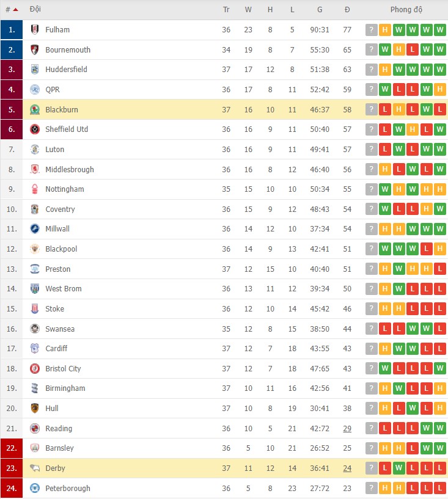
Task: Click Derby's red L form result badge
Action: [x=384, y=468]
